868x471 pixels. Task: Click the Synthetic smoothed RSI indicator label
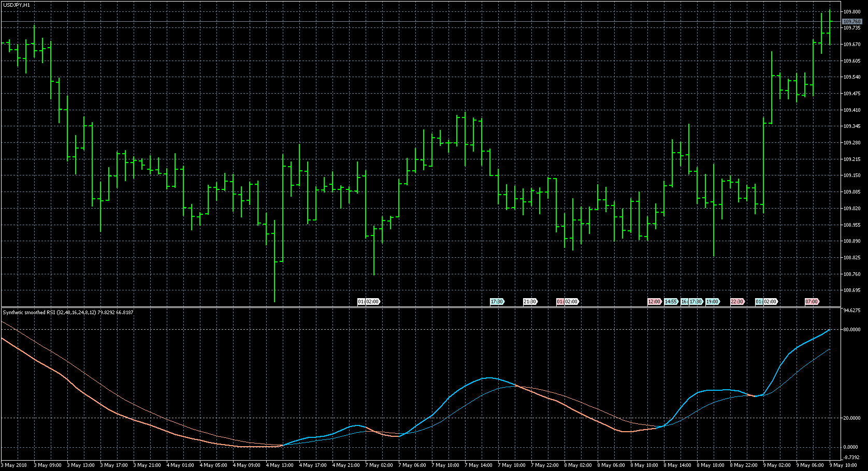(68, 313)
